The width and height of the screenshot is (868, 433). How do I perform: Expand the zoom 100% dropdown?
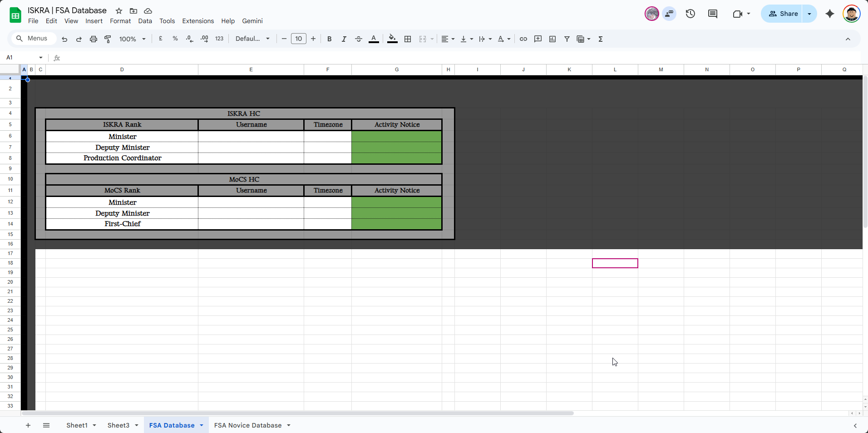pos(132,39)
